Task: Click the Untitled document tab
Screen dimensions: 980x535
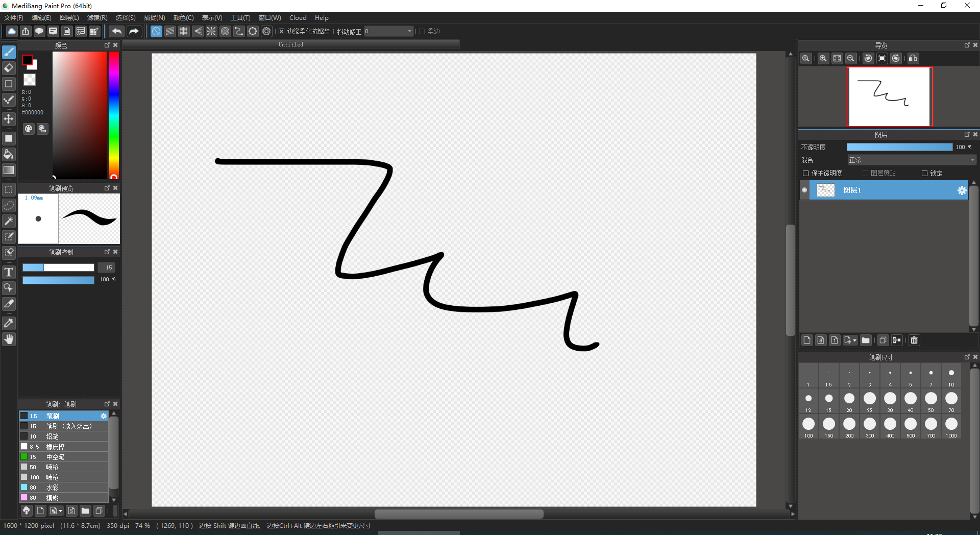Action: pos(291,44)
